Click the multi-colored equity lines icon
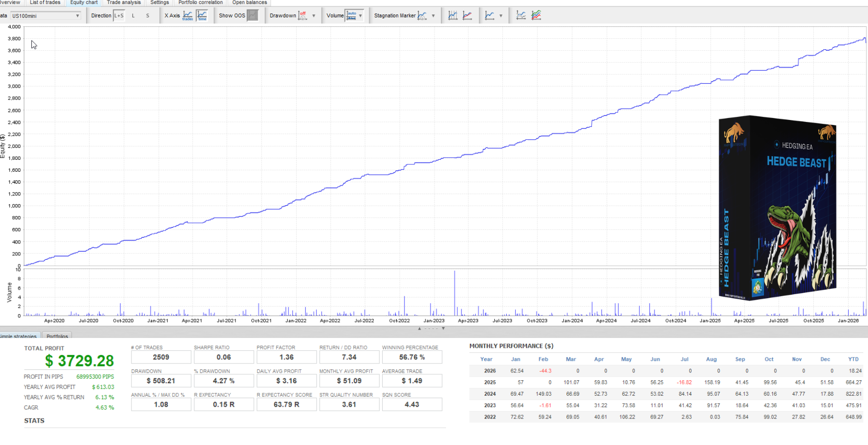Image resolution: width=868 pixels, height=445 pixels. (x=536, y=15)
